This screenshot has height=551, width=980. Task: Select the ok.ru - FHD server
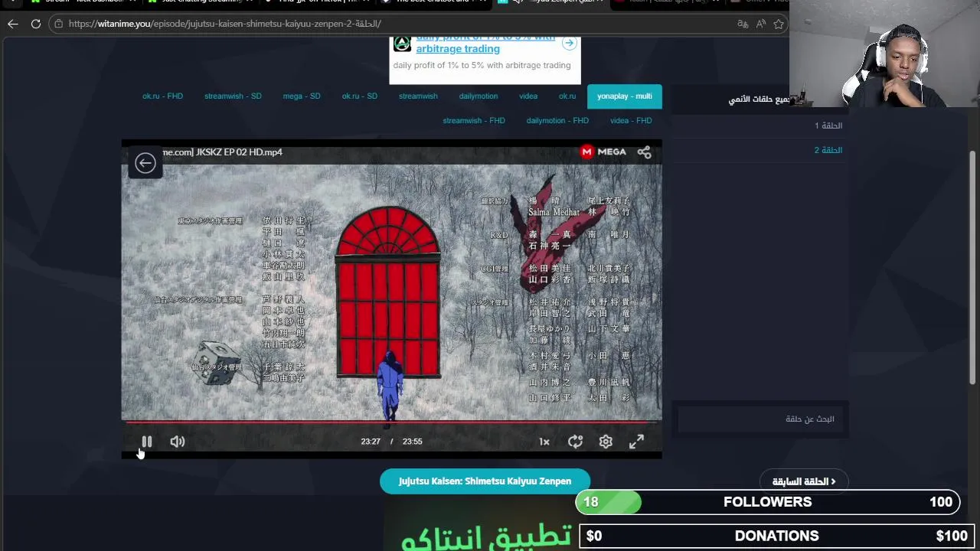point(162,96)
